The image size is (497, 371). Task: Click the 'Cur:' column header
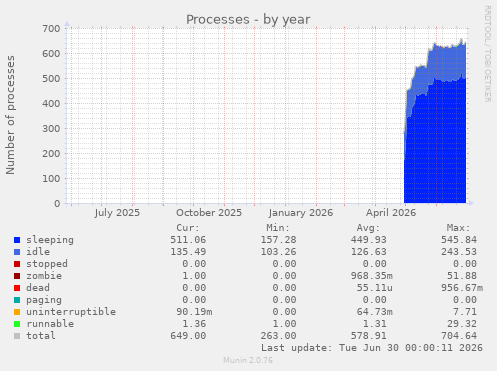(188, 228)
